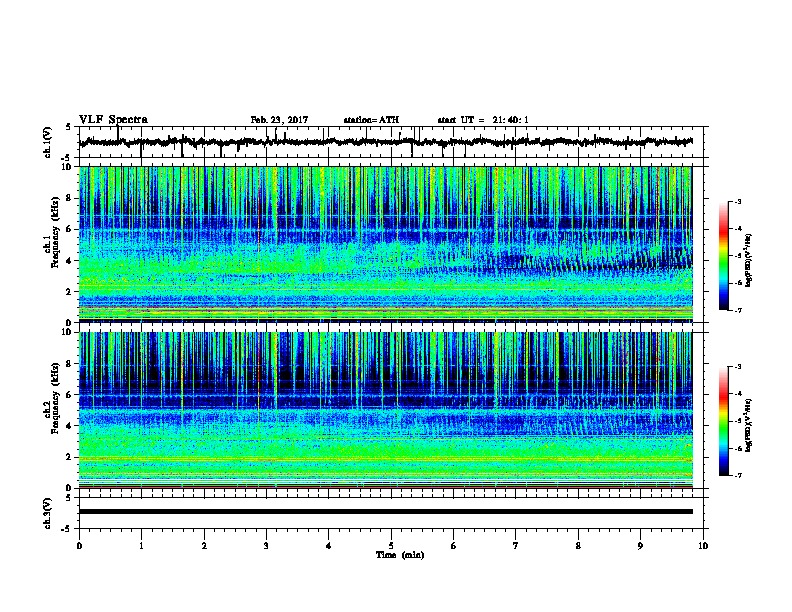
Task: Click the time-axis tick label "7"
Action: click(x=516, y=546)
